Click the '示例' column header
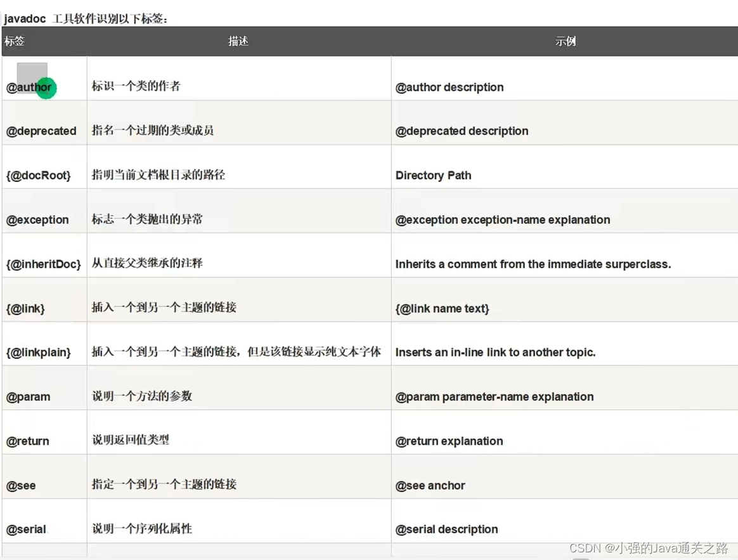Image resolution: width=738 pixels, height=560 pixels. pos(566,41)
